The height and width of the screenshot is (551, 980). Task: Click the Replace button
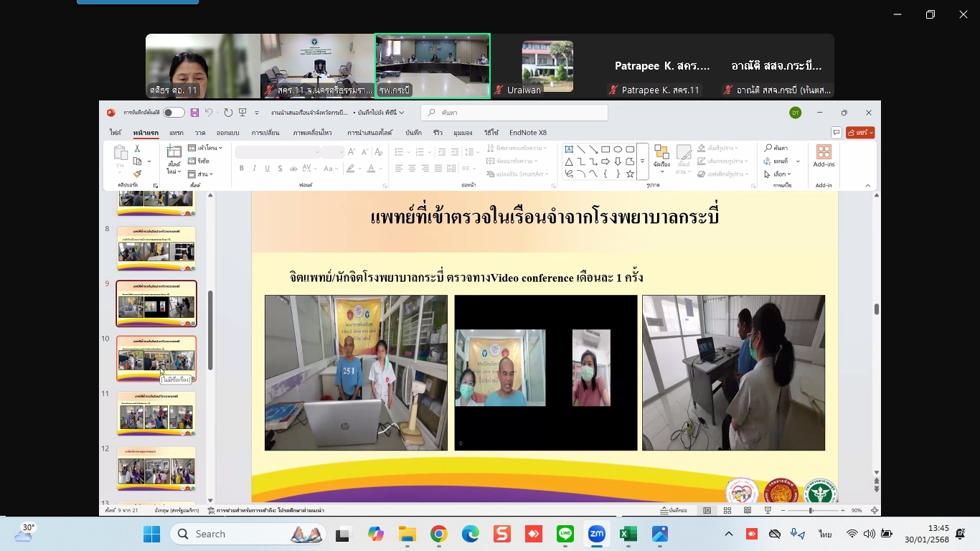point(778,161)
